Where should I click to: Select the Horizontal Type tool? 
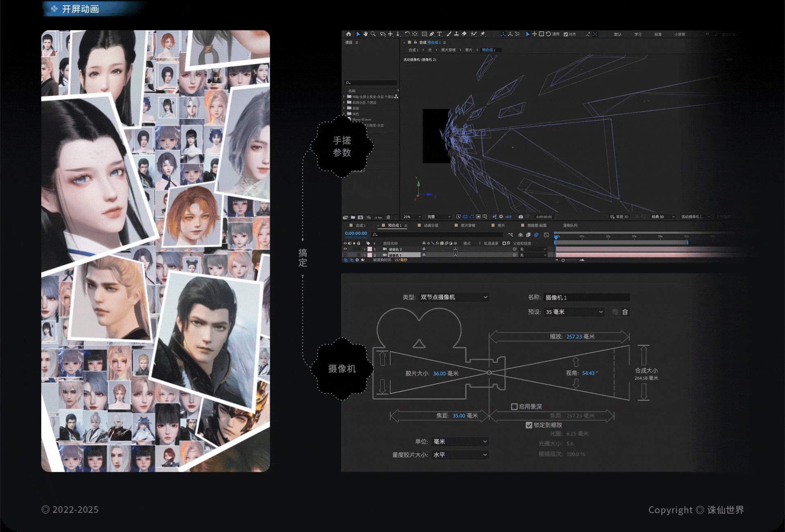(440, 34)
